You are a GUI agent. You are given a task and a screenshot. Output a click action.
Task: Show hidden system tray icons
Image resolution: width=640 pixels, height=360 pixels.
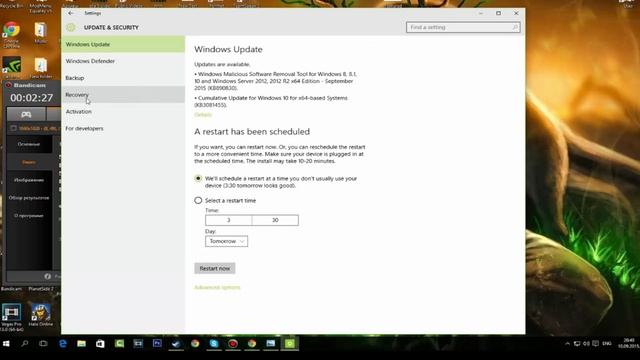click(x=567, y=344)
